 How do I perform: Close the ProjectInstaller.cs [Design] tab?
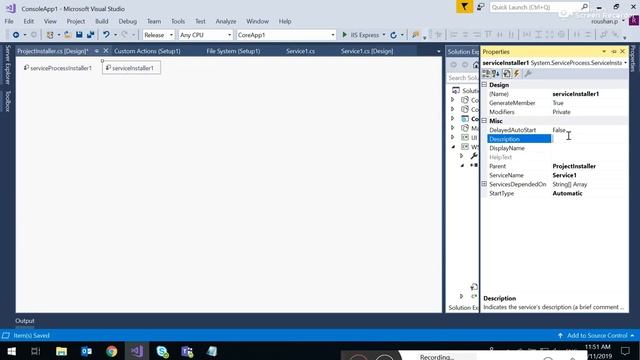click(x=106, y=51)
